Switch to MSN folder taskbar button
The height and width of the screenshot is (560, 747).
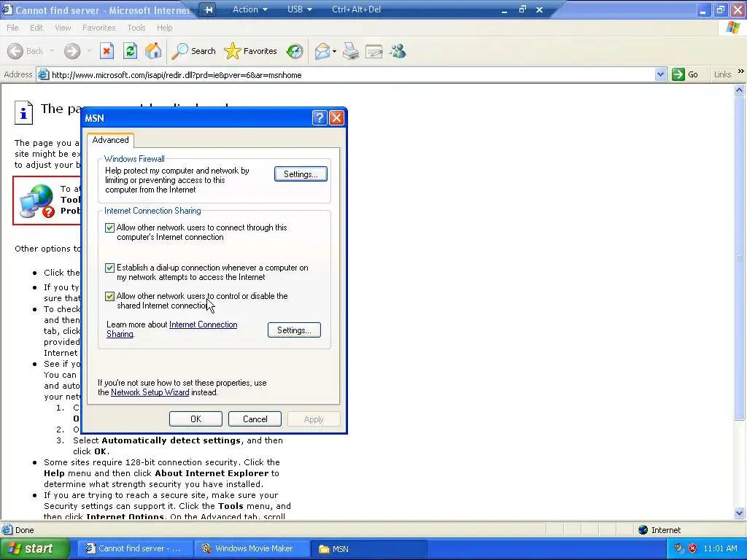pos(368,548)
